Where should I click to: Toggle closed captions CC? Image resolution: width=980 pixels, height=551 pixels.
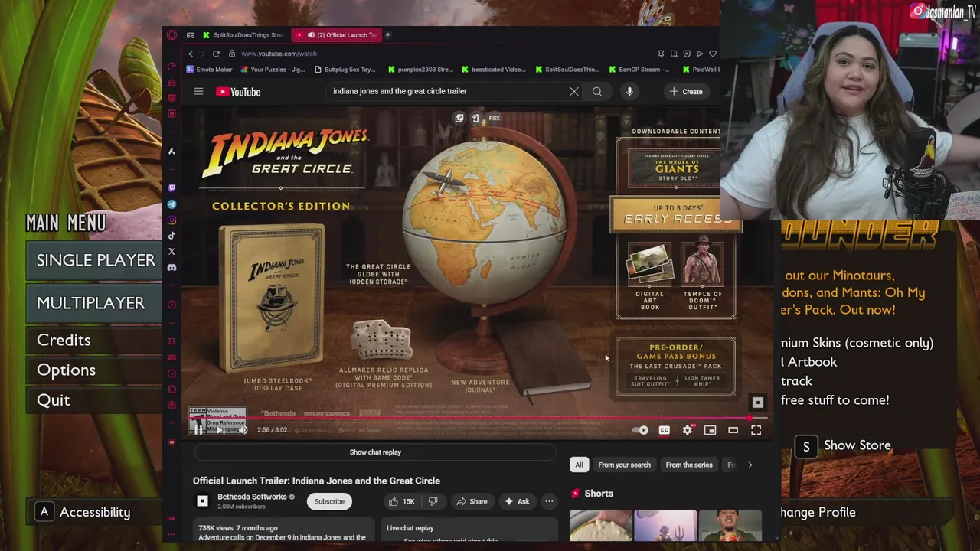(x=664, y=430)
